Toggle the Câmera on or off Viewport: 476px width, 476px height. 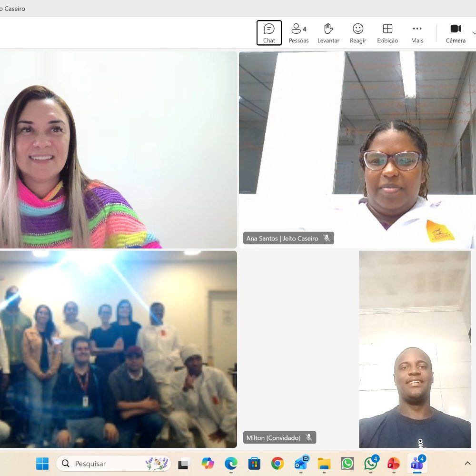pyautogui.click(x=456, y=33)
